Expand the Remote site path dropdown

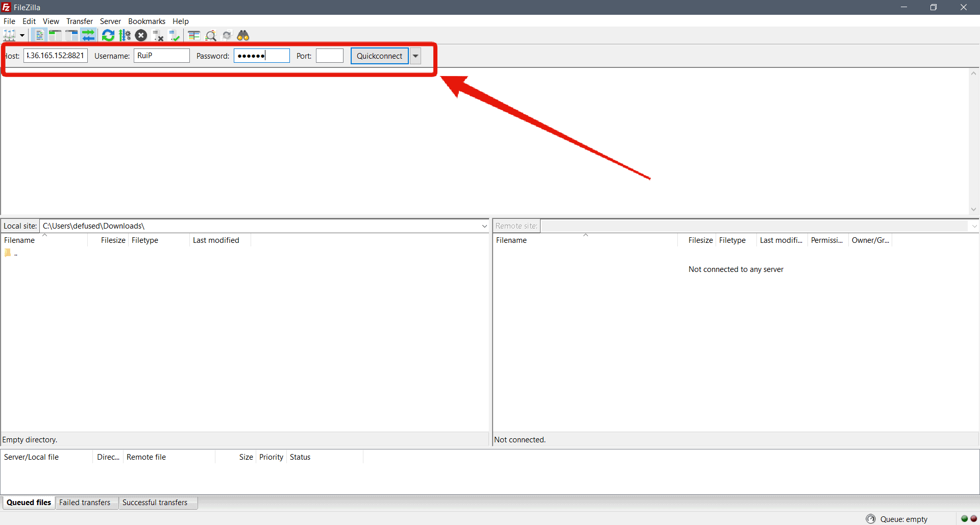tap(974, 226)
